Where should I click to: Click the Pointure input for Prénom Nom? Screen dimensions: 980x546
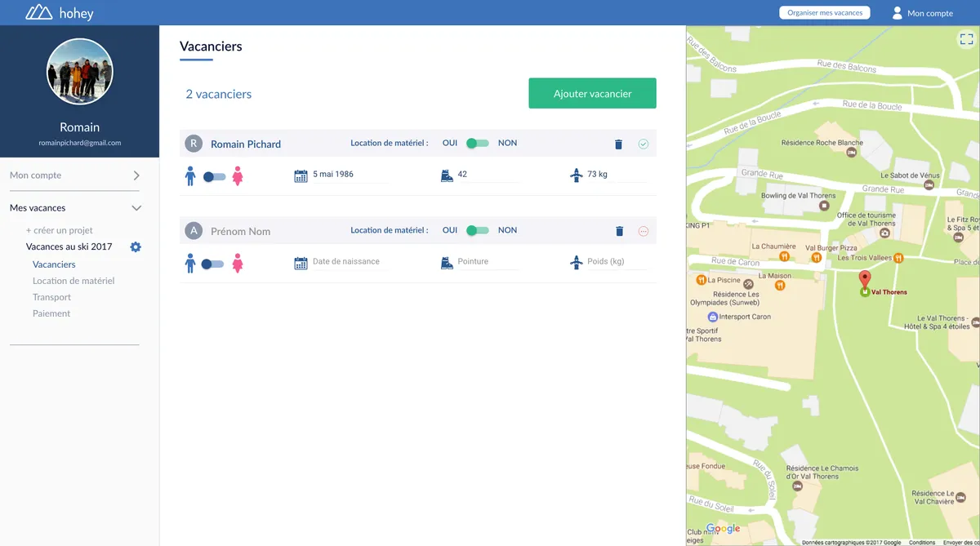[490, 261]
